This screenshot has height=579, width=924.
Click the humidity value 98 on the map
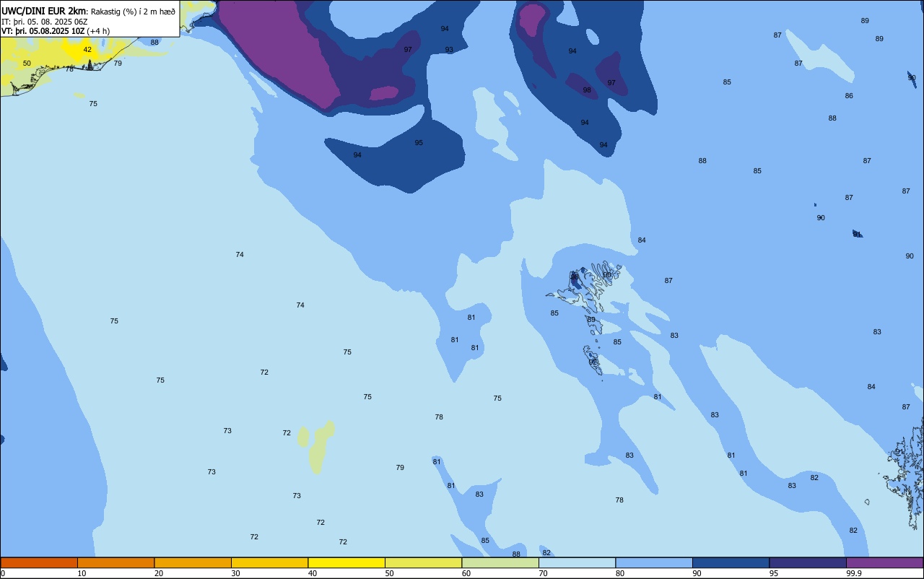click(x=587, y=90)
